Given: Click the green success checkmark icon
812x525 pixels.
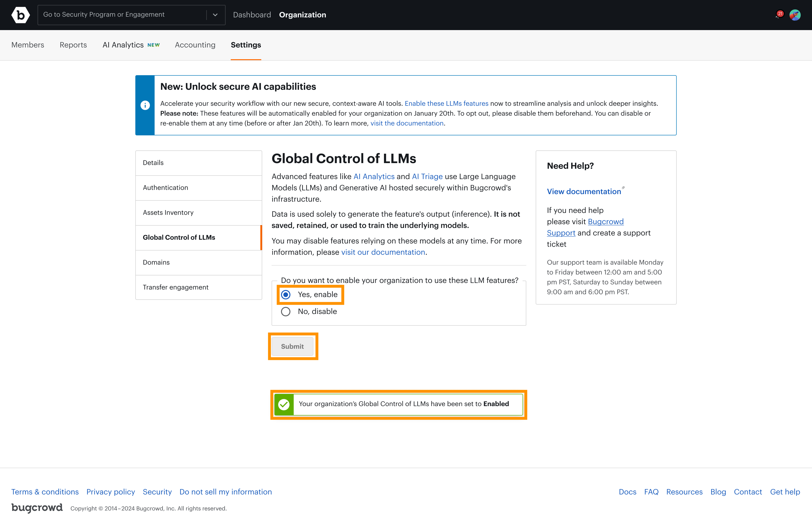Looking at the screenshot, I should (x=284, y=404).
